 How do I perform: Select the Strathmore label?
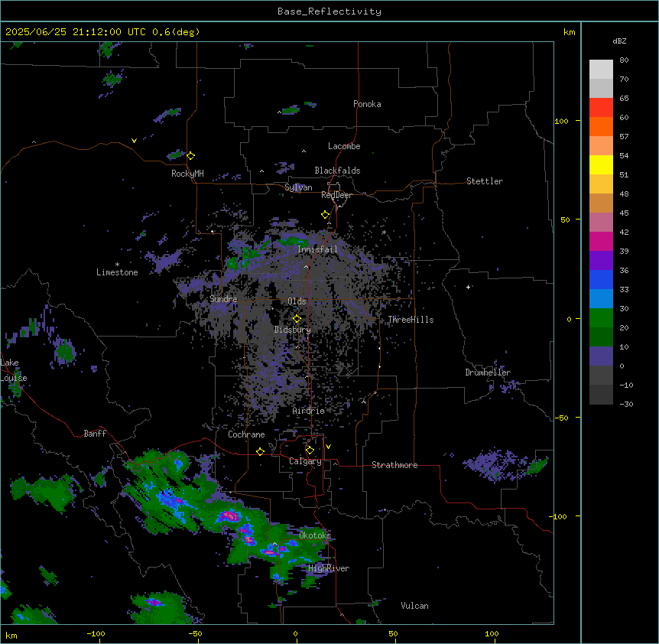[394, 465]
